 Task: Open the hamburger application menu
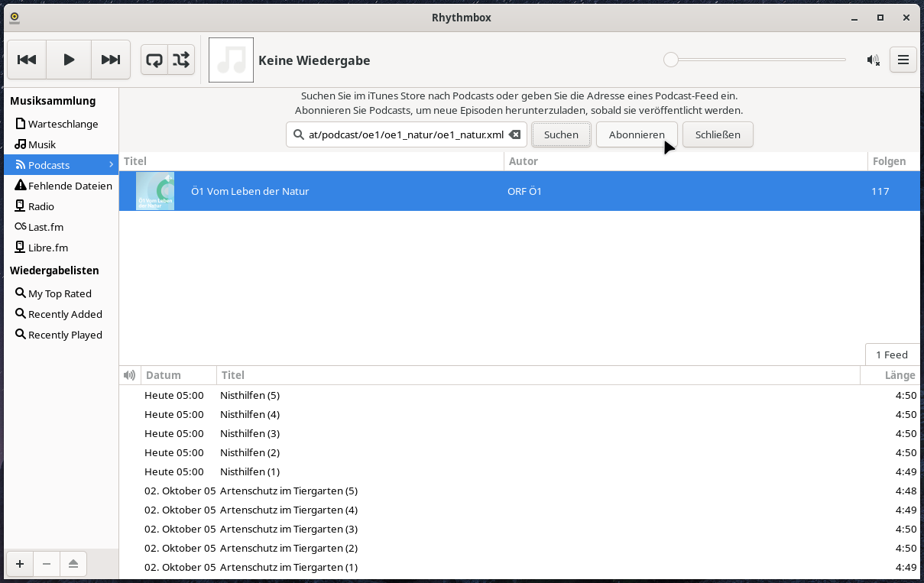[903, 60]
